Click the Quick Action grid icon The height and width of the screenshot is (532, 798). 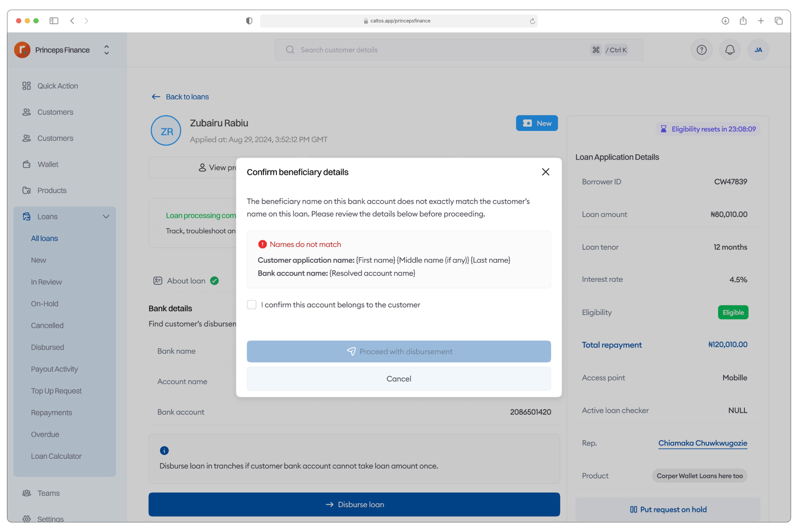click(x=27, y=86)
